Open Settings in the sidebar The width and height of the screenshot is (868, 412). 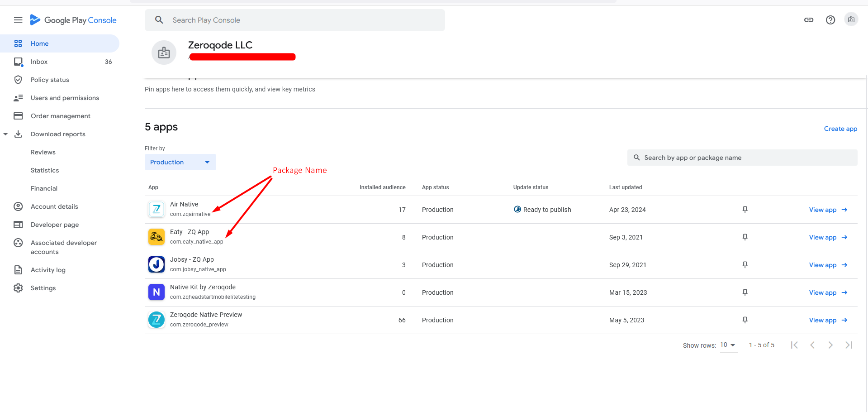[60, 288]
